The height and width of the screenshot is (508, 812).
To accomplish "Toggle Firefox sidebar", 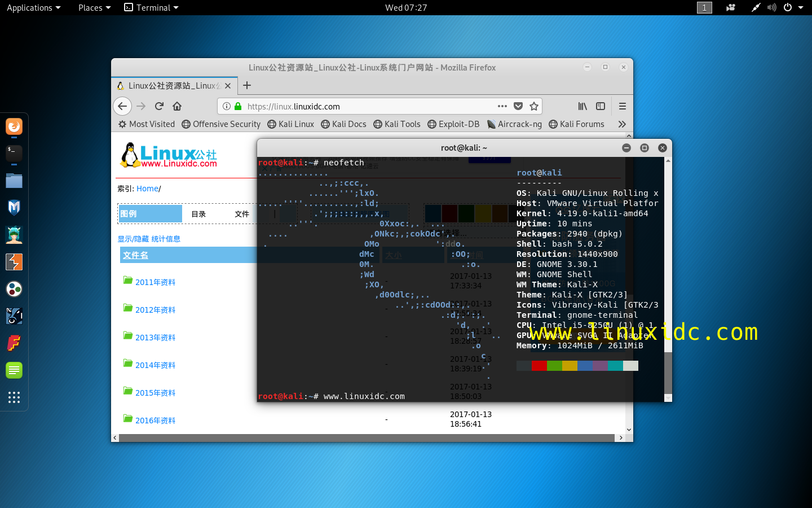I will coord(601,106).
